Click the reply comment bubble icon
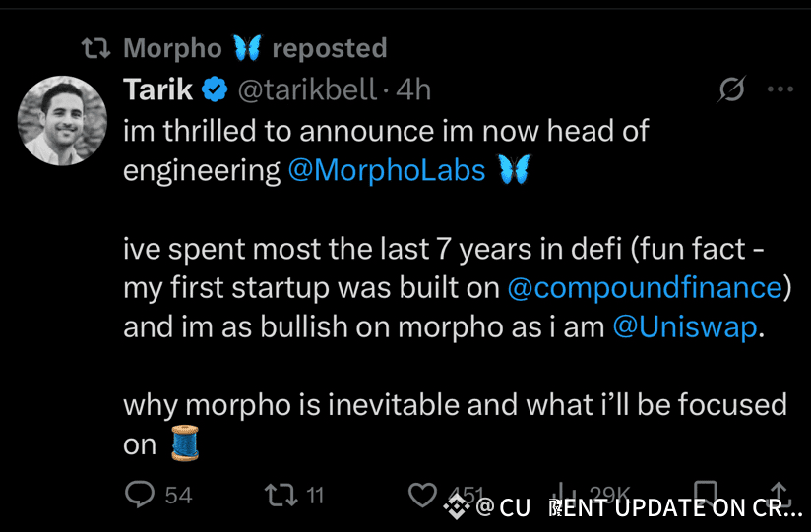 click(141, 494)
